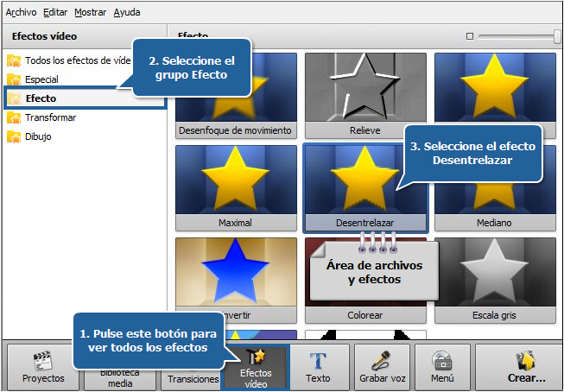Click the Efectos vídeo toolbar button
Viewport: 564px width, 392px height.
(256, 367)
